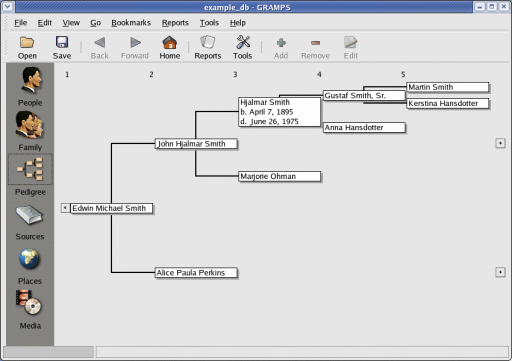This screenshot has height=361, width=512.
Task: Open the Bookmarks menu
Action: click(131, 23)
